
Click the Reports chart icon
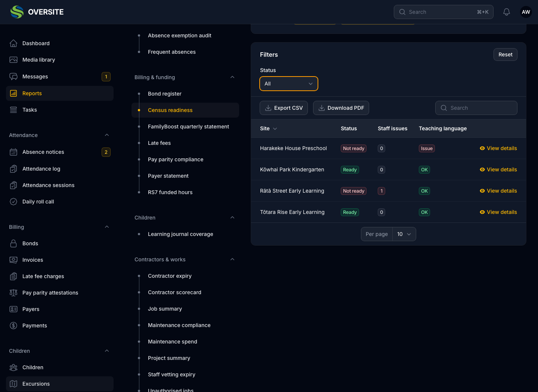pyautogui.click(x=13, y=93)
